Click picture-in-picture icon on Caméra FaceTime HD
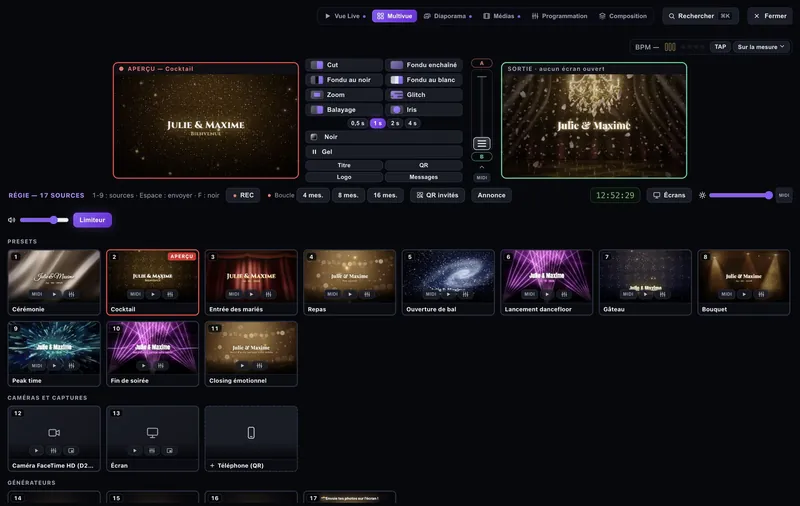Image resolution: width=800 pixels, height=506 pixels. coord(71,451)
